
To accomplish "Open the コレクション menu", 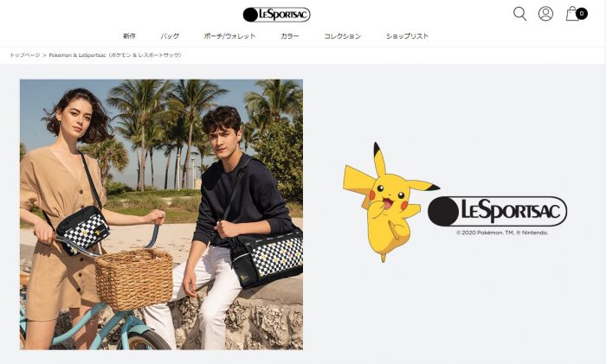I will [342, 36].
